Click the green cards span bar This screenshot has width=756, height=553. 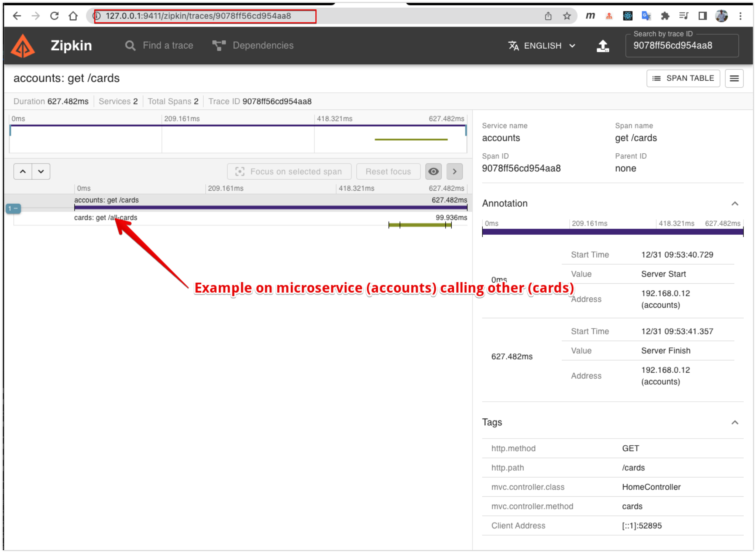tap(420, 225)
